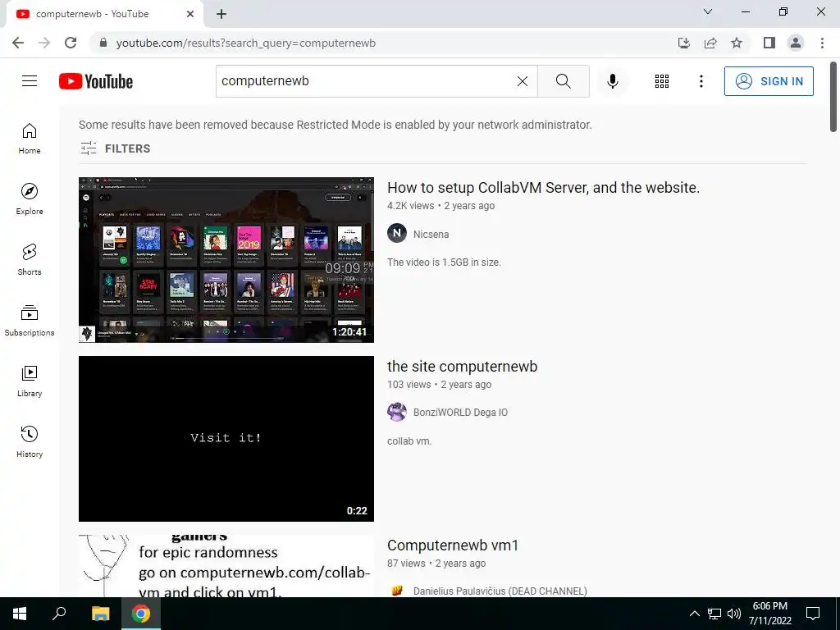The height and width of the screenshot is (630, 840).
Task: Visit the Nicsena channel name link
Action: [431, 234]
